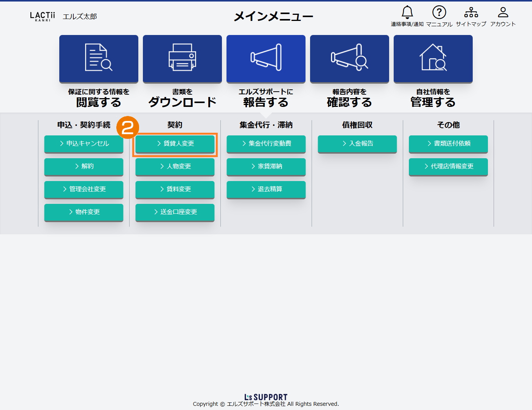Open the manual help icon
Viewport: 532px width, 410px height.
coord(439,13)
